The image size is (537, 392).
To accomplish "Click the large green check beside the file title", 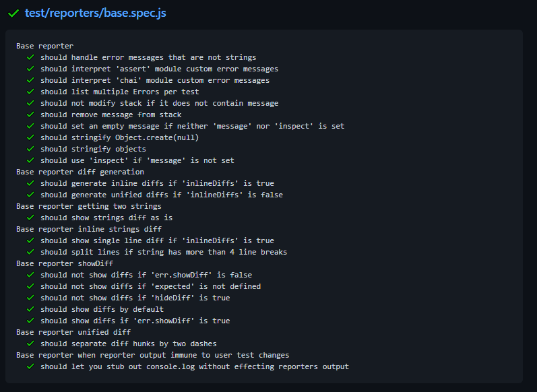I will coord(13,13).
